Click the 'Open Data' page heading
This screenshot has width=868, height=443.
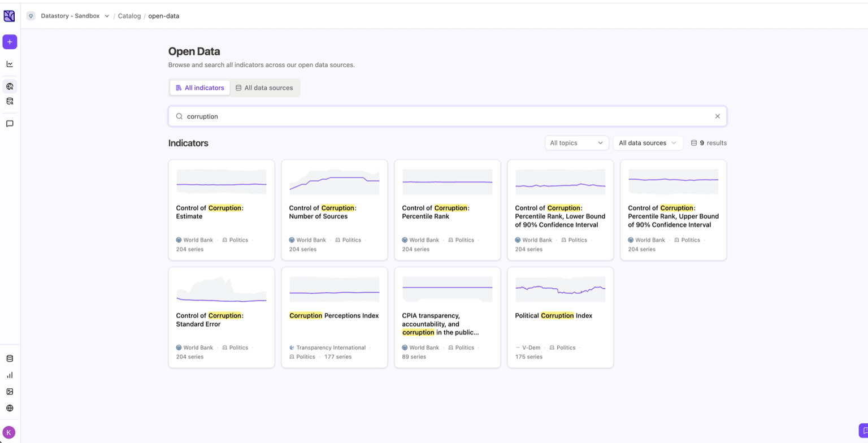(194, 51)
